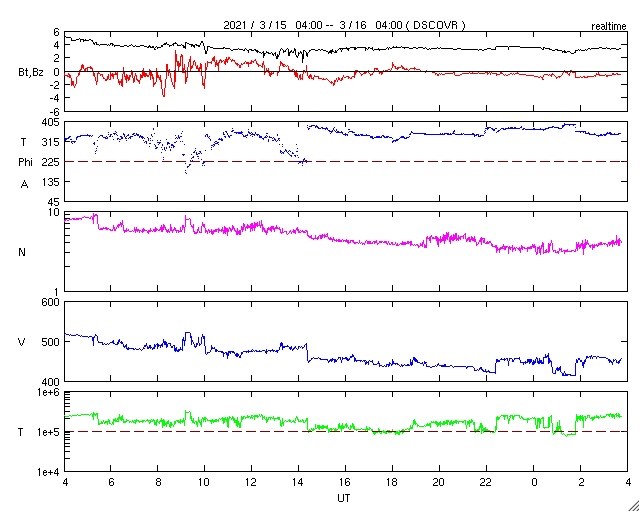This screenshot has height=512, width=640.
Task: Click the "400" tick on the V axis
Action: click(52, 382)
